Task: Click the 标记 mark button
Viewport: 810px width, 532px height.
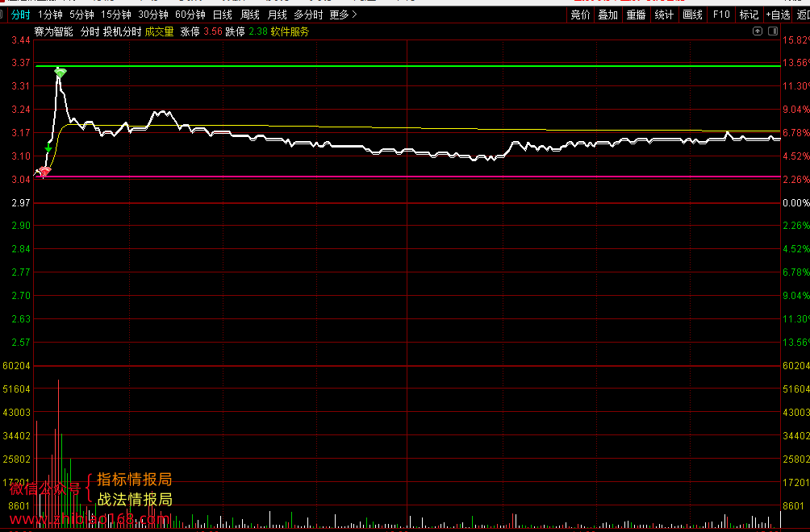Action: 749,15
